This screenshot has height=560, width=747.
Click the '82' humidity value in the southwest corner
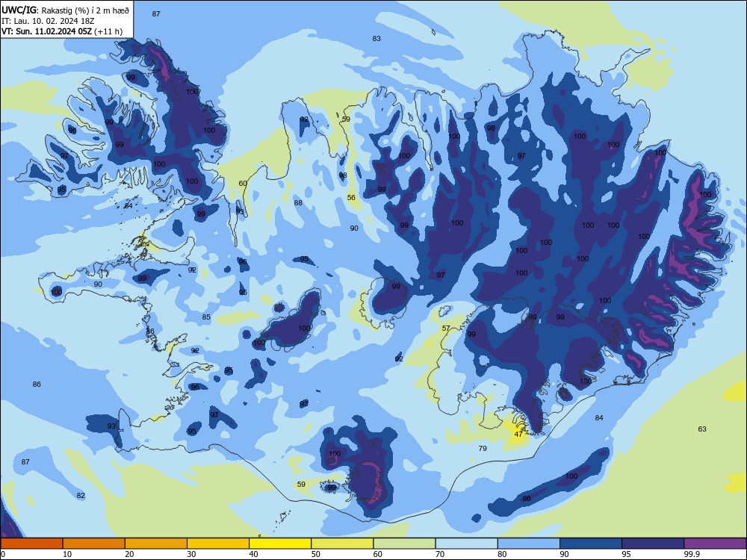(81, 495)
